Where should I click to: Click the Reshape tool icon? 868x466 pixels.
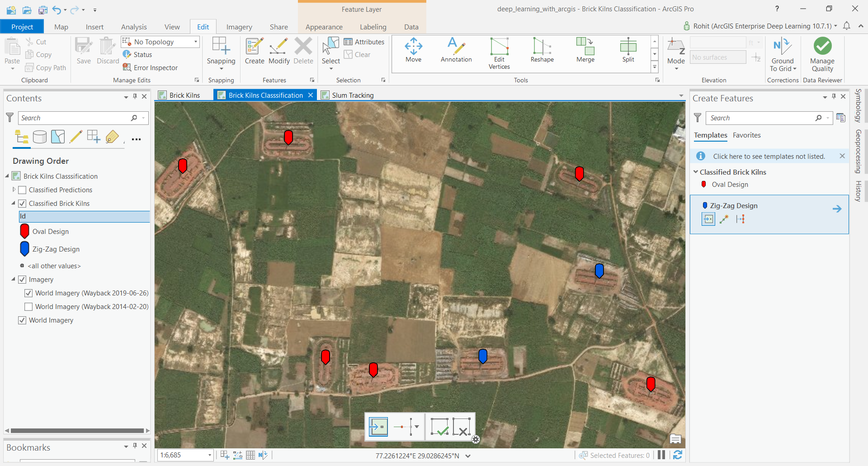tap(542, 50)
